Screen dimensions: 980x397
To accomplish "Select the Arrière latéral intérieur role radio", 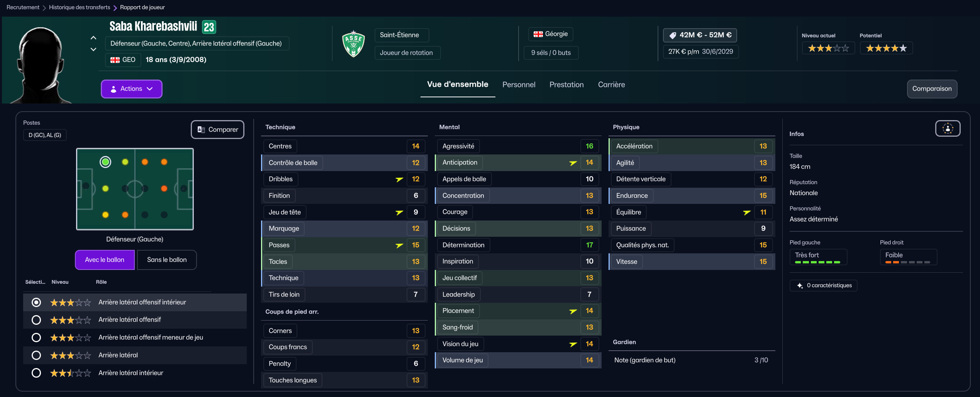I will [36, 373].
